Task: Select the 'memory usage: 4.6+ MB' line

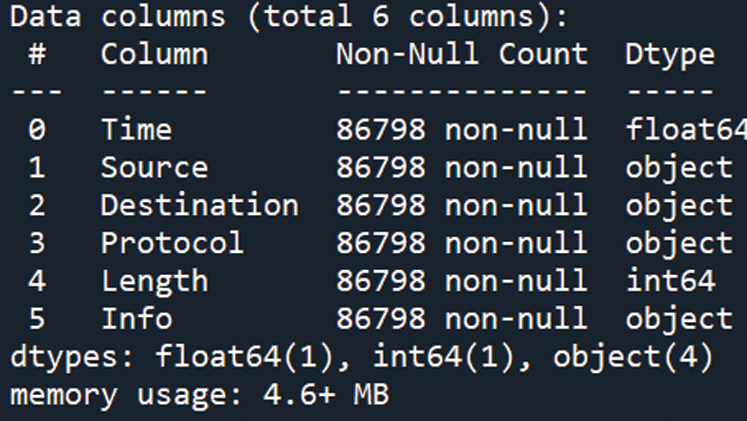Action: coord(199,395)
